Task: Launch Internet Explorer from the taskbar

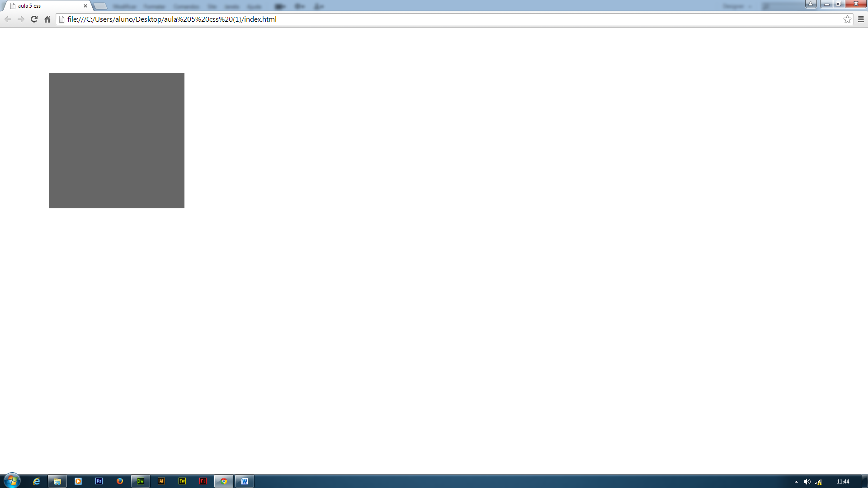Action: (37, 481)
